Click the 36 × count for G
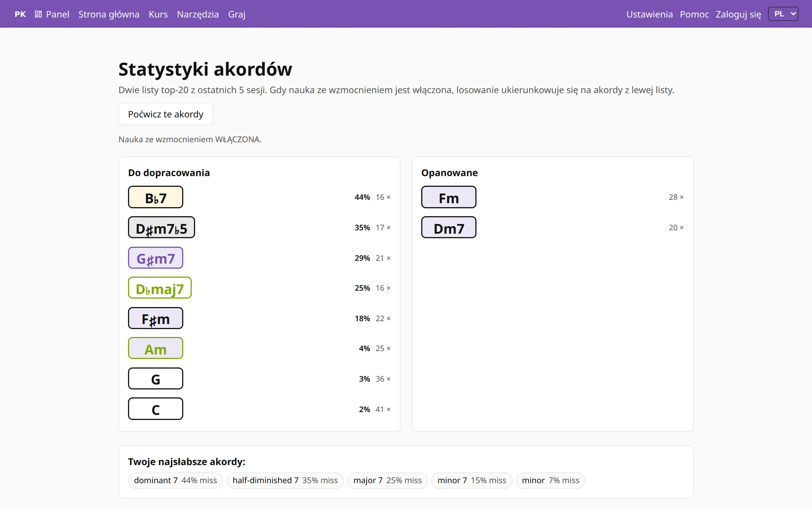 [x=383, y=379]
